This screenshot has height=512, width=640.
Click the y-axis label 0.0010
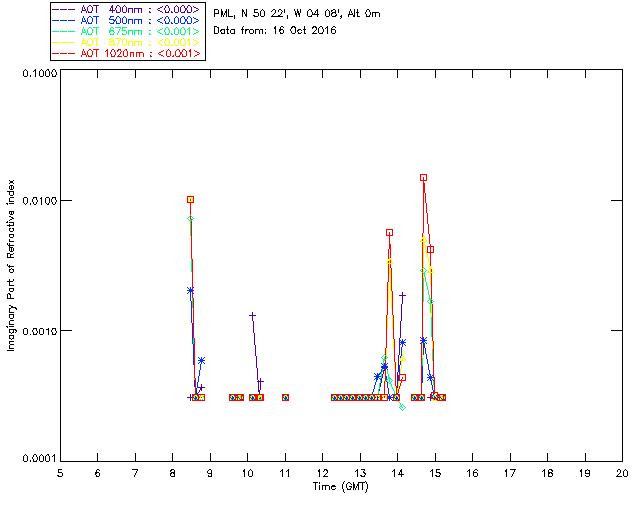pos(40,331)
